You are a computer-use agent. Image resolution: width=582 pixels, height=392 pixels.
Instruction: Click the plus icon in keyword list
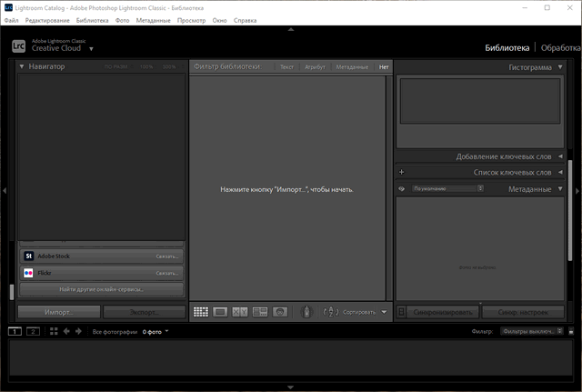coord(402,172)
